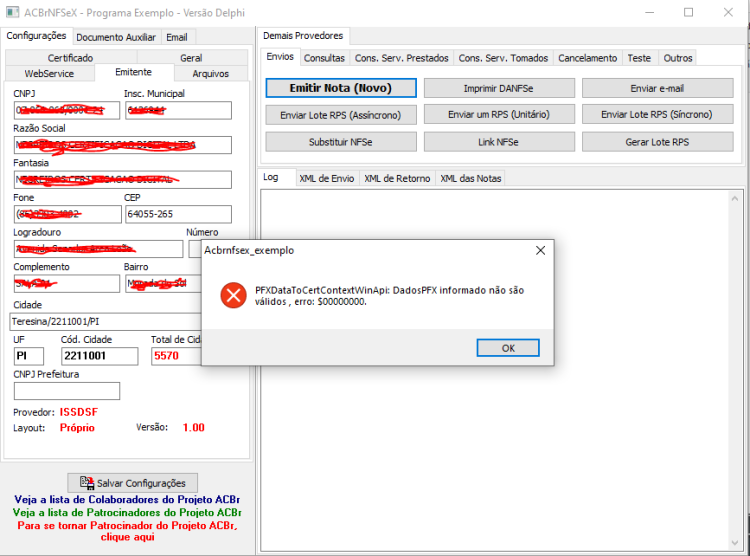Viewport: 750px width, 556px height.
Task: Click Emitir Nota (Novo) button
Action: pos(341,88)
